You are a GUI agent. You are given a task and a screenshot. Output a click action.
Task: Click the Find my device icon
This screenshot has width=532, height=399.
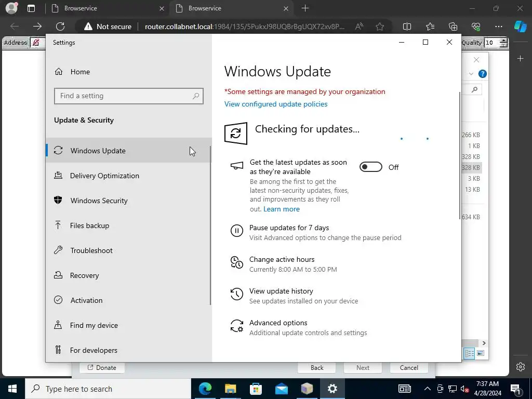58,325
